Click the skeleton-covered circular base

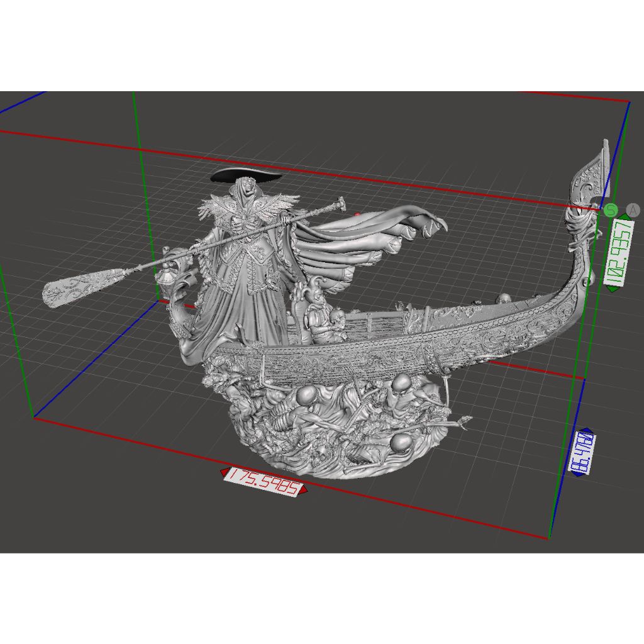[x=340, y=434]
